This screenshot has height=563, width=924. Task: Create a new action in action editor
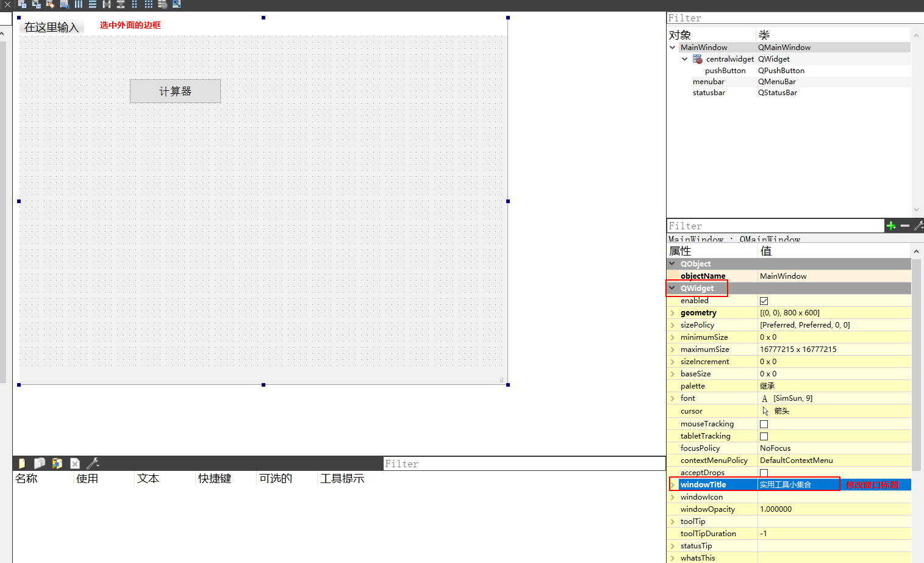pos(22,464)
